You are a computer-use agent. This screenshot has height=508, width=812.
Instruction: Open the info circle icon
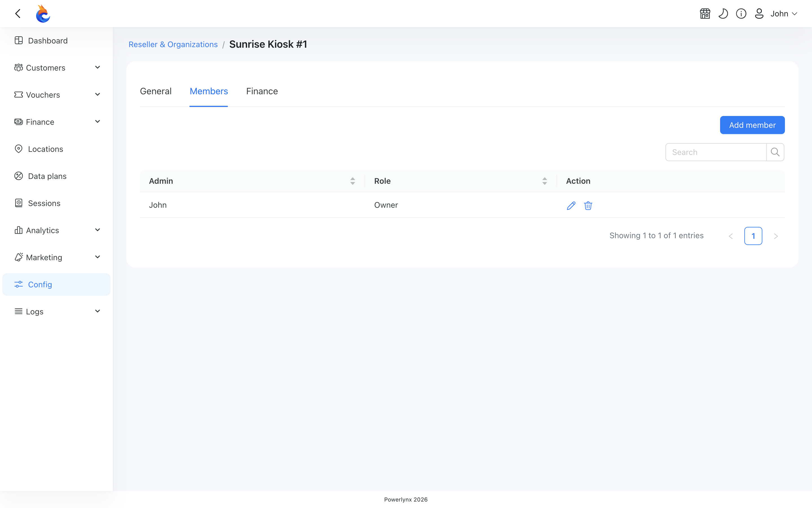(x=741, y=14)
